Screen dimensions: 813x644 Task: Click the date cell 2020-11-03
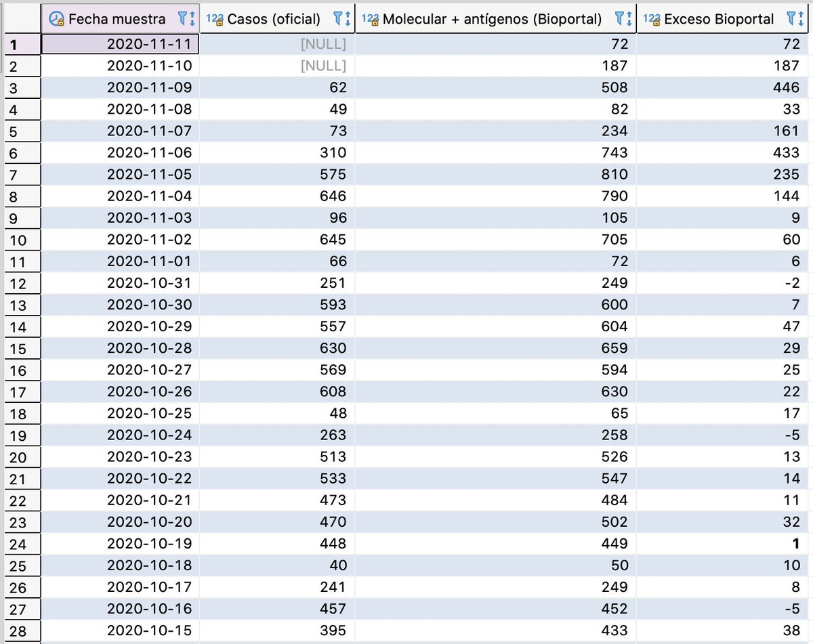121,218
